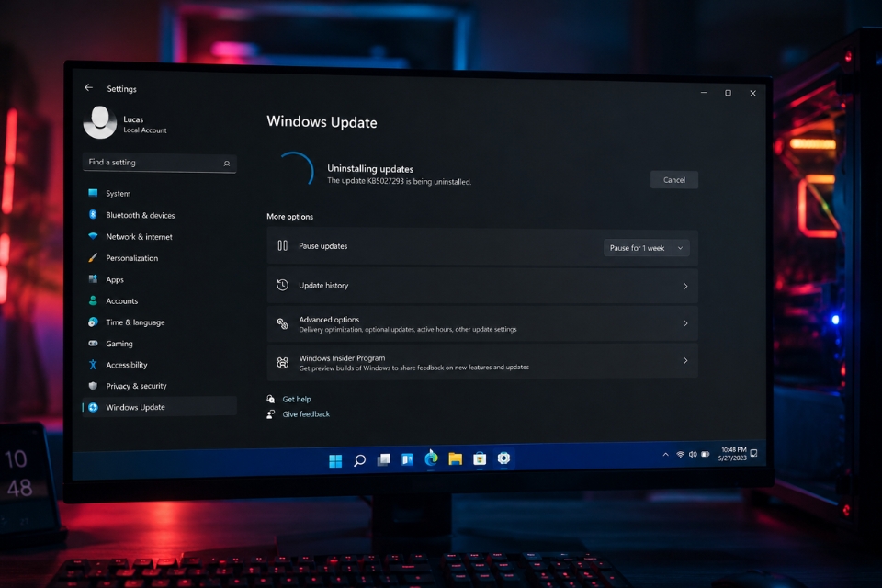Open the System settings icon
Image resolution: width=882 pixels, height=588 pixels.
[x=94, y=193]
